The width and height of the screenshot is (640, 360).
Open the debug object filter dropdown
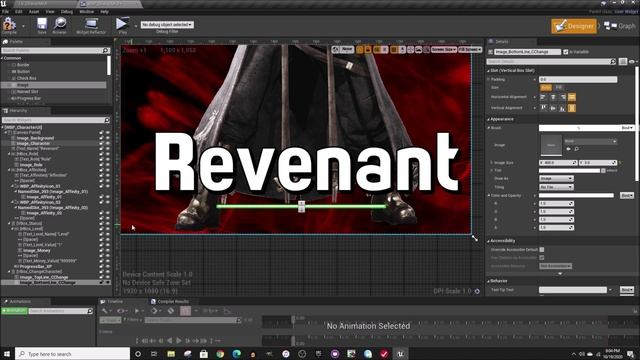click(x=167, y=24)
